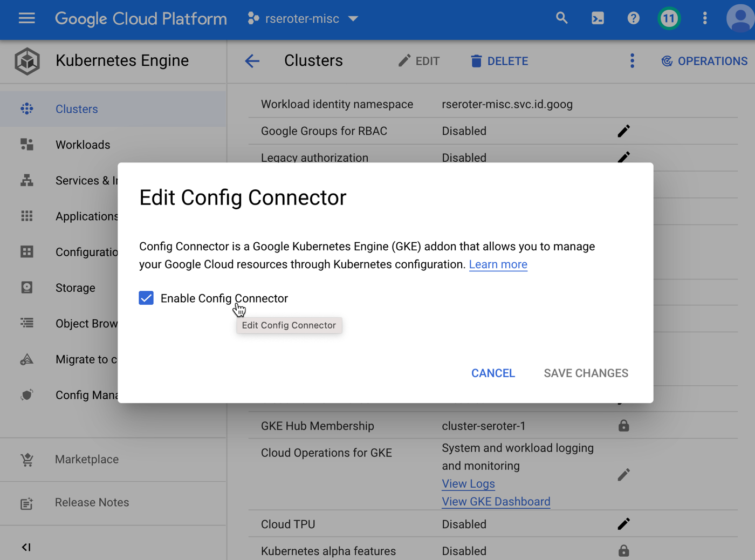Open the help question mark icon
Viewport: 755px width, 560px height.
pyautogui.click(x=633, y=18)
